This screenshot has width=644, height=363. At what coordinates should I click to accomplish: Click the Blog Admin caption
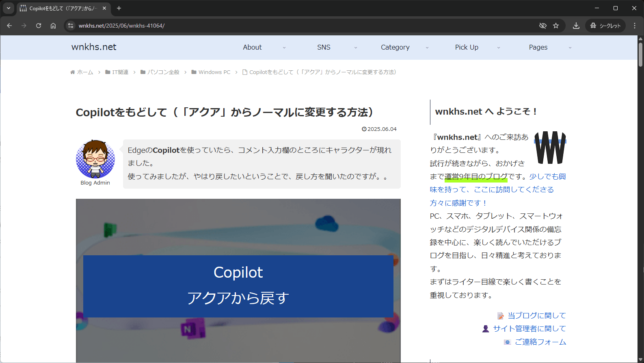click(x=95, y=183)
